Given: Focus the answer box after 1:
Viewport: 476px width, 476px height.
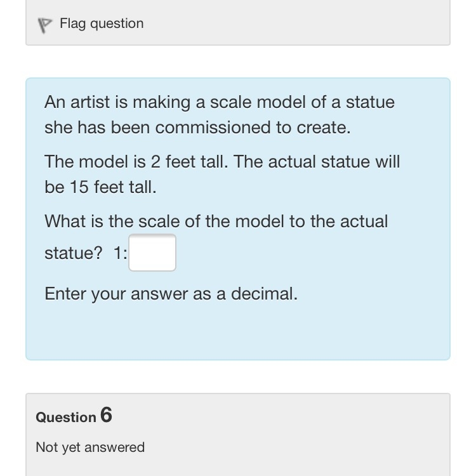Looking at the screenshot, I should (x=152, y=252).
